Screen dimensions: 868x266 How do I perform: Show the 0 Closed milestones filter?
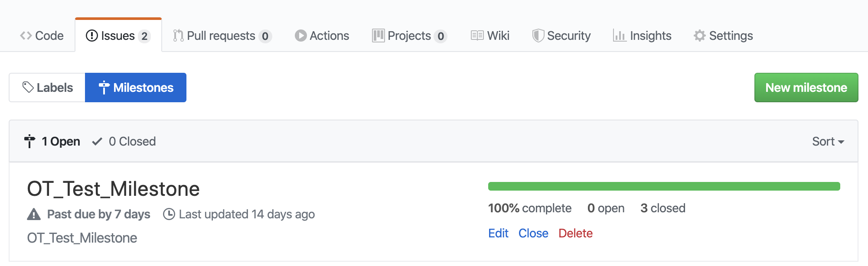(x=124, y=142)
